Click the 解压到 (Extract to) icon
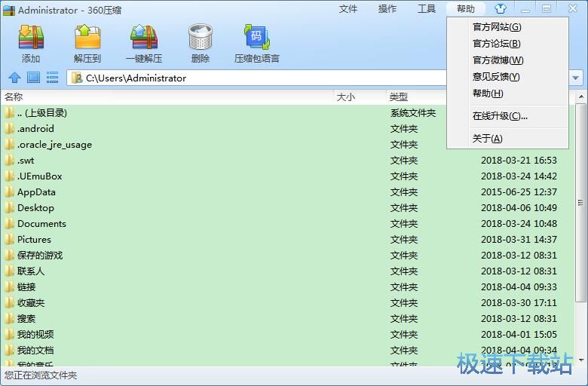Screen dimensions: 588x386 pyautogui.click(x=87, y=38)
